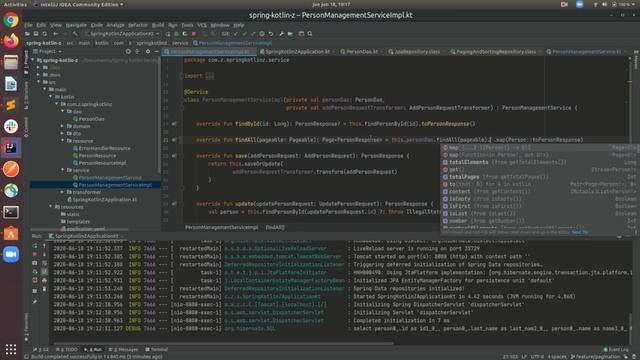Open the Event Log button
640x360 pixels.
[x=616, y=349]
